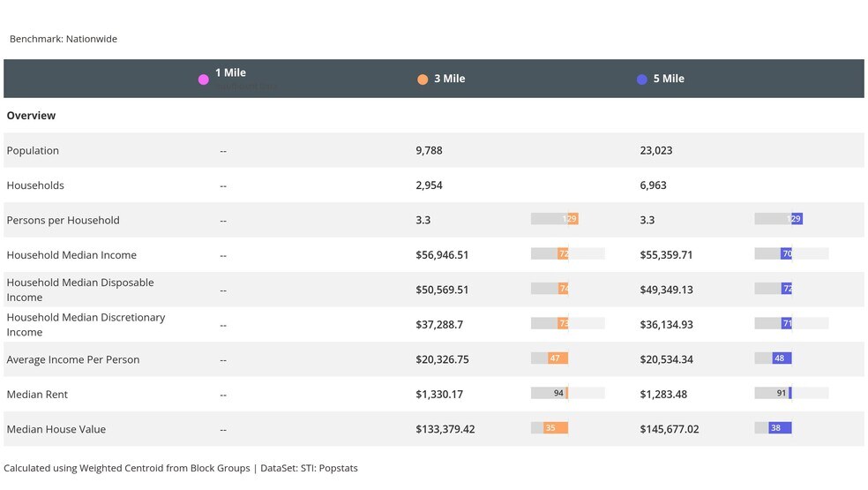Select the Population row label
The width and height of the screenshot is (868, 490).
coord(33,151)
